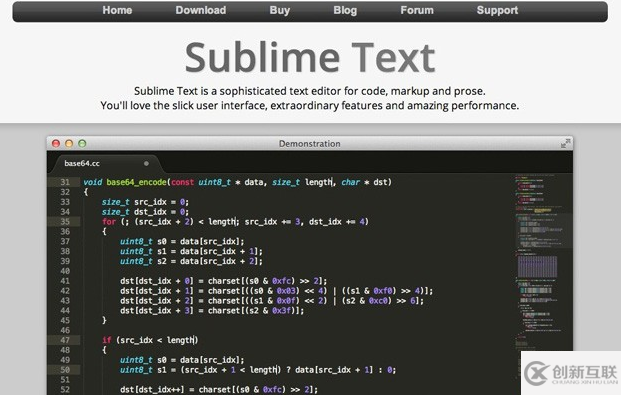Click the 0xf0 hex value on line 42
The height and width of the screenshot is (395, 621).
click(383, 291)
